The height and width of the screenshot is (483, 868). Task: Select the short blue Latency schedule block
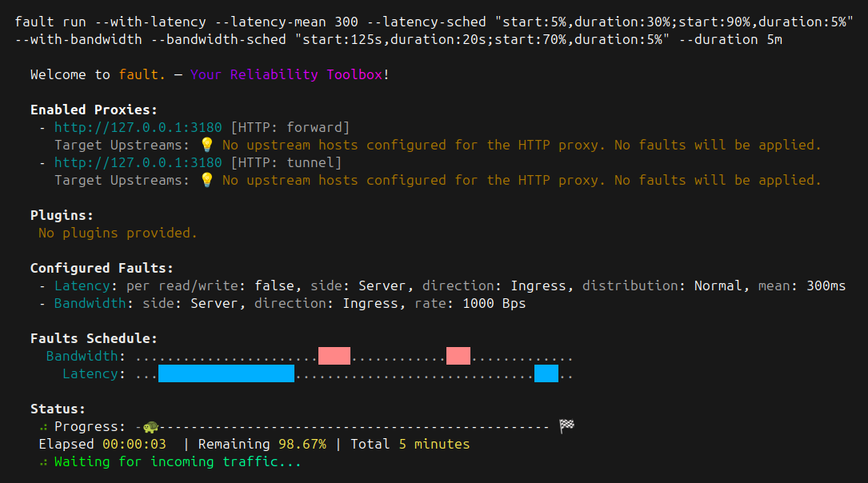pyautogui.click(x=546, y=373)
